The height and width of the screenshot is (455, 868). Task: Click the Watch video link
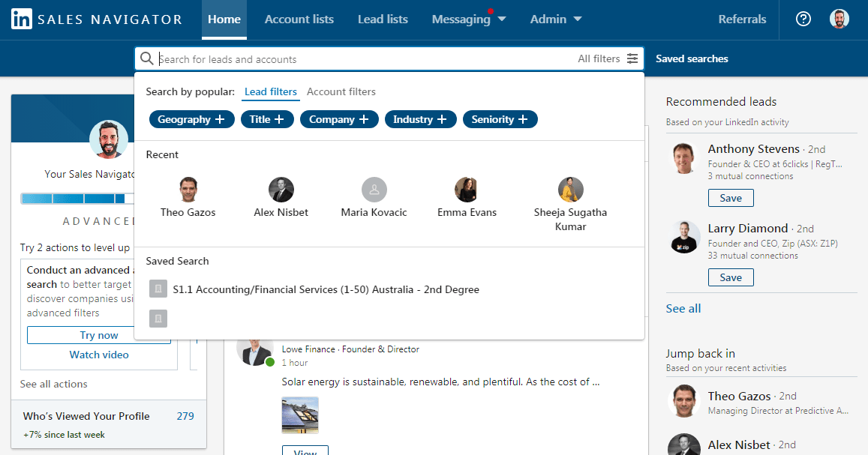[99, 355]
